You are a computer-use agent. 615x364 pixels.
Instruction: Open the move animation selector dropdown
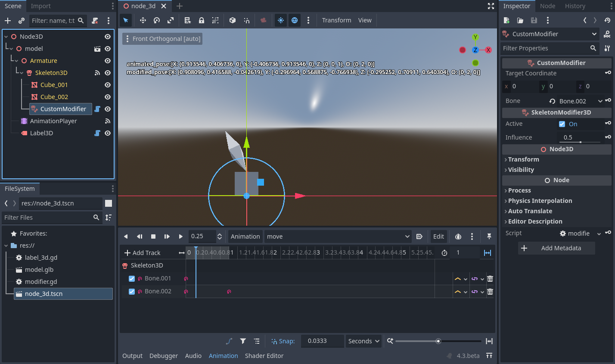point(338,236)
